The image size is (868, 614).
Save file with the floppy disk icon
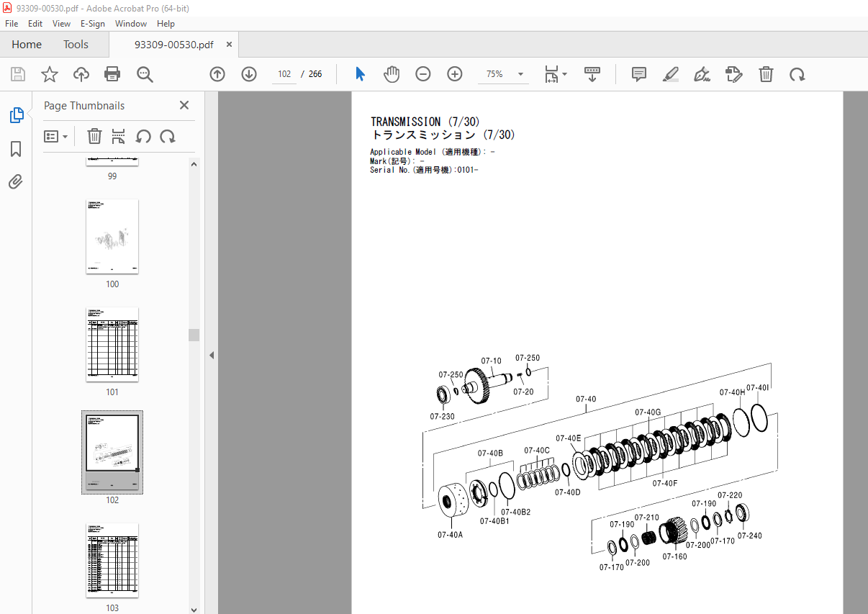[18, 74]
